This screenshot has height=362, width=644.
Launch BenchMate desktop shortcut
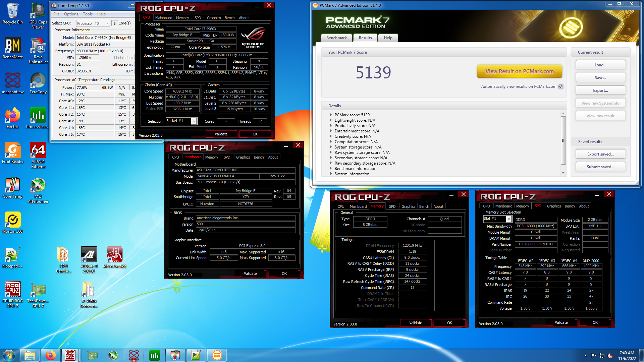(x=13, y=48)
